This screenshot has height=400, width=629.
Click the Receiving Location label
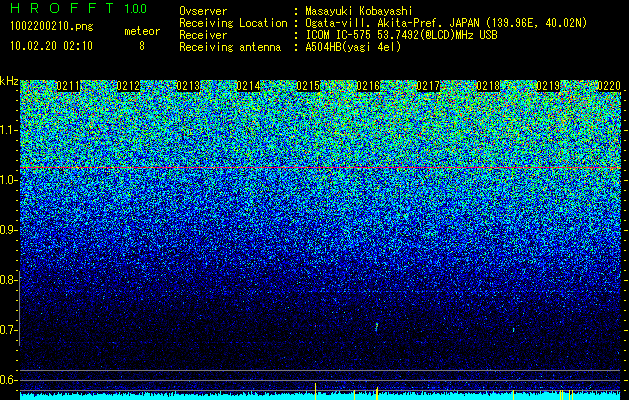pos(233,23)
